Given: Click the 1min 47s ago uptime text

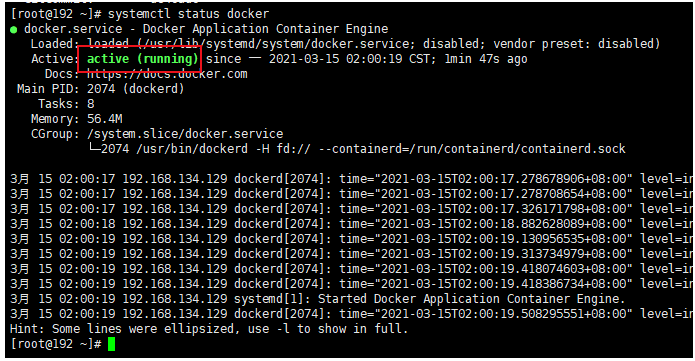Looking at the screenshot, I should 486,59.
